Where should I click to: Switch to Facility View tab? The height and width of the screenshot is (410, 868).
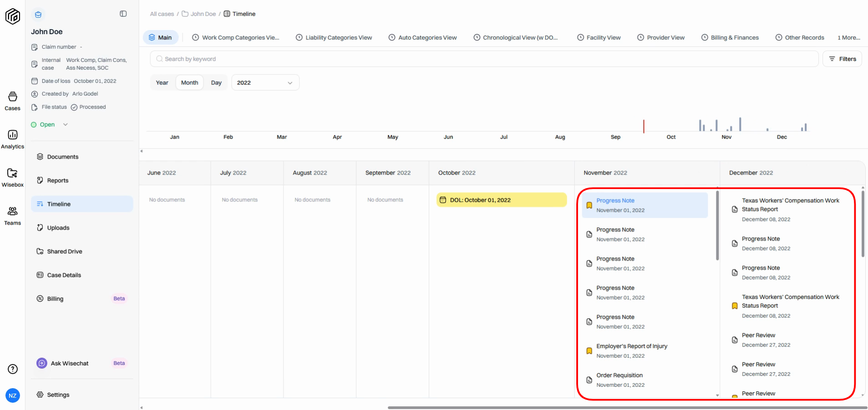[599, 37]
